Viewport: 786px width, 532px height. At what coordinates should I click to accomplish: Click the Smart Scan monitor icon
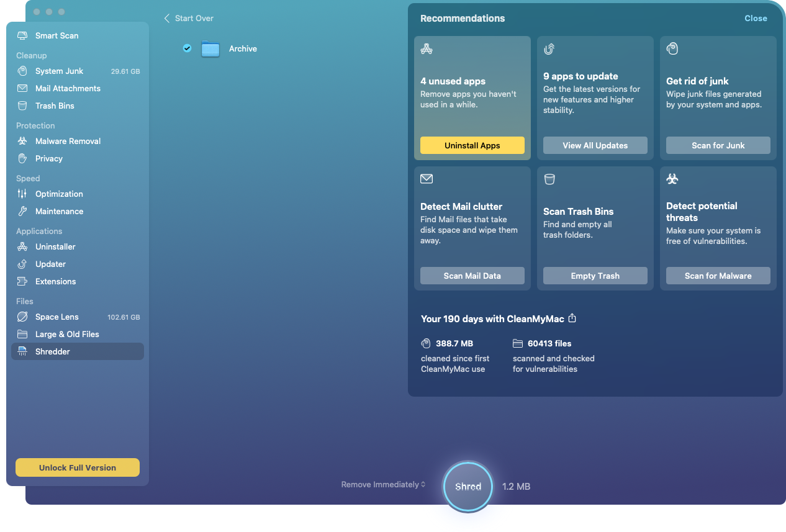pos(22,36)
